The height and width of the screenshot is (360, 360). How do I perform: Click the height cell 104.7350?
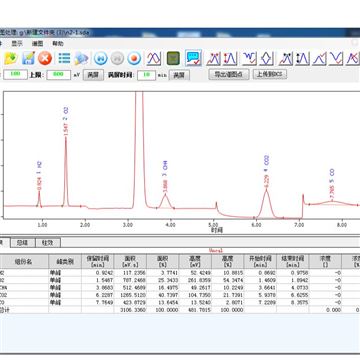click(196, 295)
